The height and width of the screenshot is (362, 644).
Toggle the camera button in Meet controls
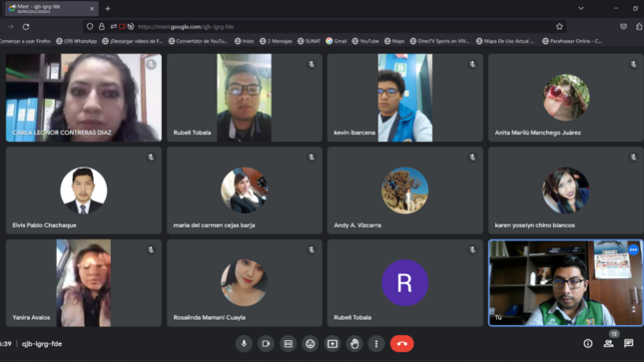267,343
